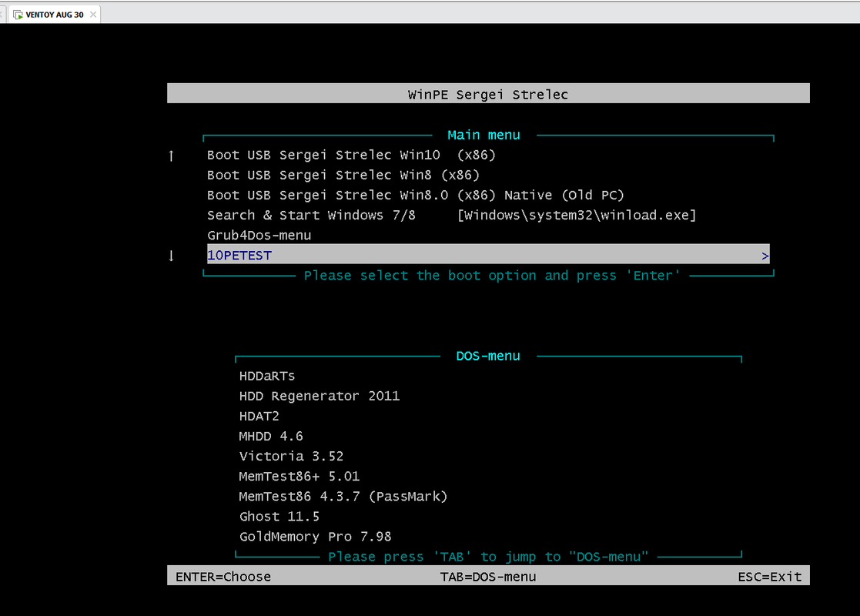Select the highlighted 10PETEST entry
The image size is (860, 616).
click(488, 255)
